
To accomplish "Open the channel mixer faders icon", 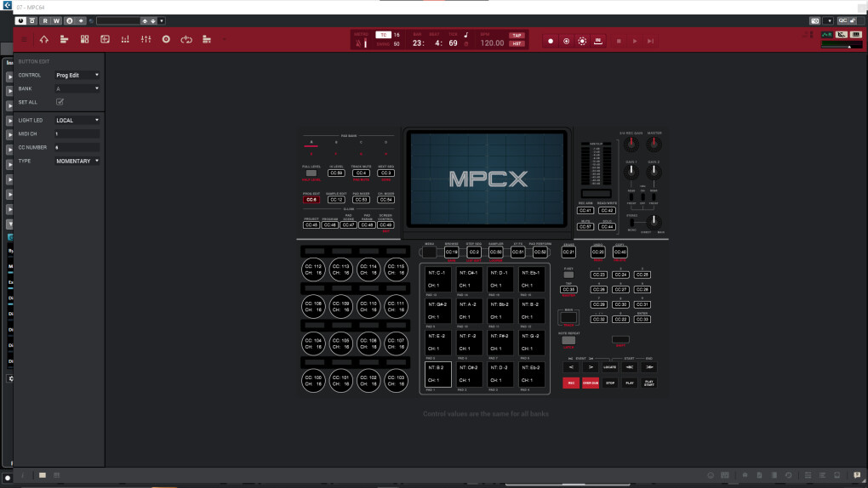I will point(146,39).
